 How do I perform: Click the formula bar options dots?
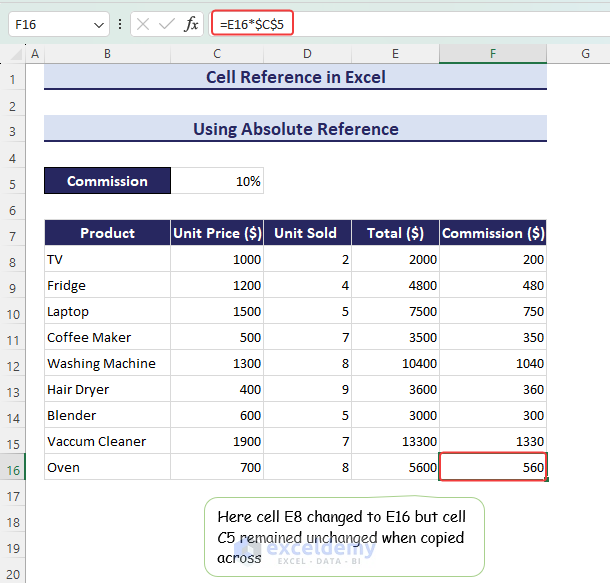[x=120, y=24]
